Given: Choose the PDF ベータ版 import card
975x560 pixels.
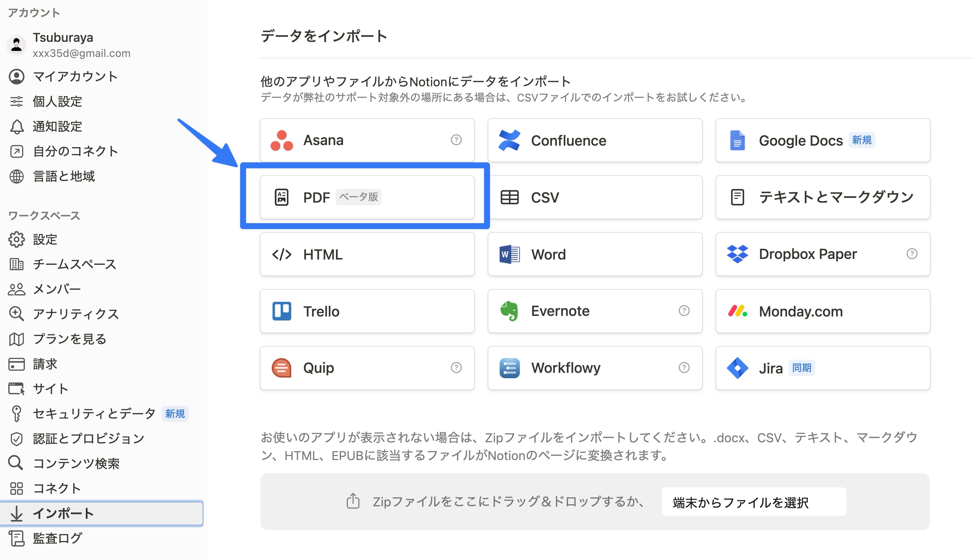Looking at the screenshot, I should coord(367,197).
